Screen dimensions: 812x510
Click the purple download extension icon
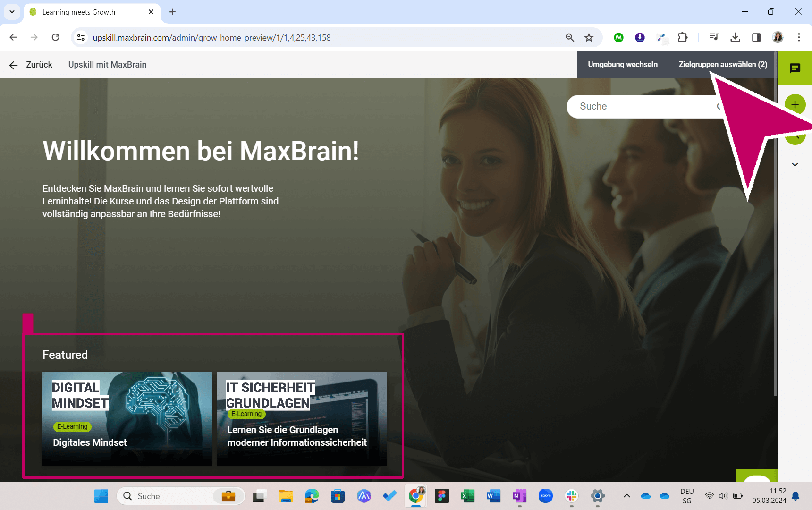[x=640, y=37]
